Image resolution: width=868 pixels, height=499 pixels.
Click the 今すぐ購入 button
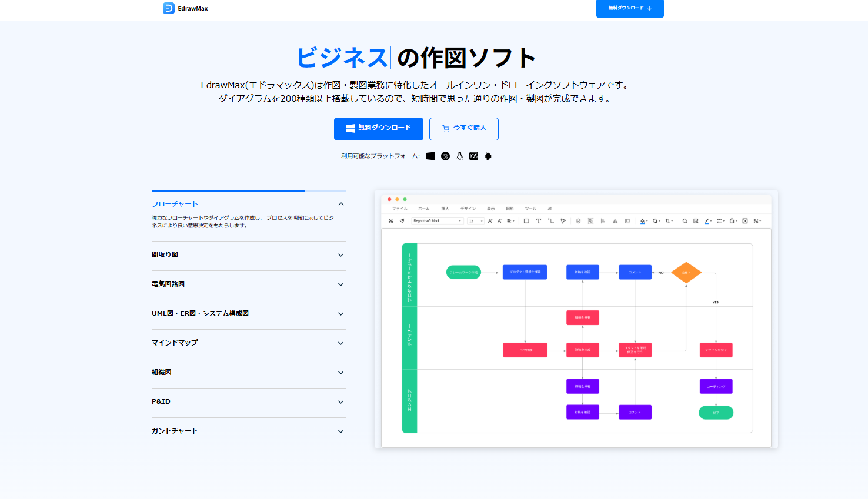coord(464,129)
